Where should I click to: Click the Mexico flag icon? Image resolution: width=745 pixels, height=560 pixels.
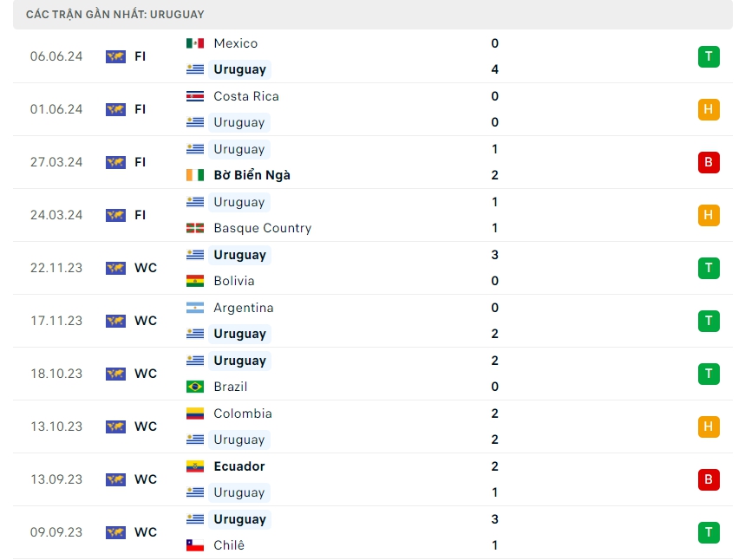point(195,43)
